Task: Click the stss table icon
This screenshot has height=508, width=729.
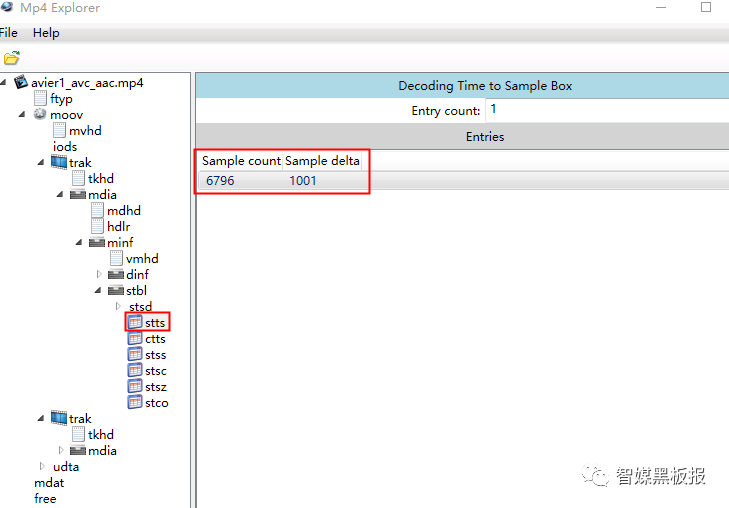Action: click(x=135, y=354)
